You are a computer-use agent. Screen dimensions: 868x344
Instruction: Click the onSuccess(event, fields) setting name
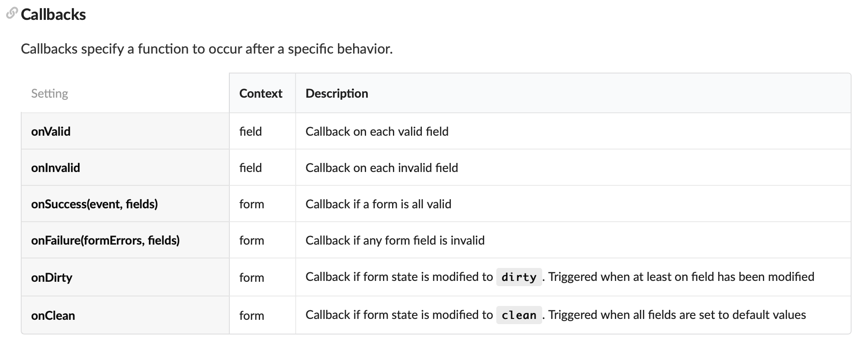94,204
